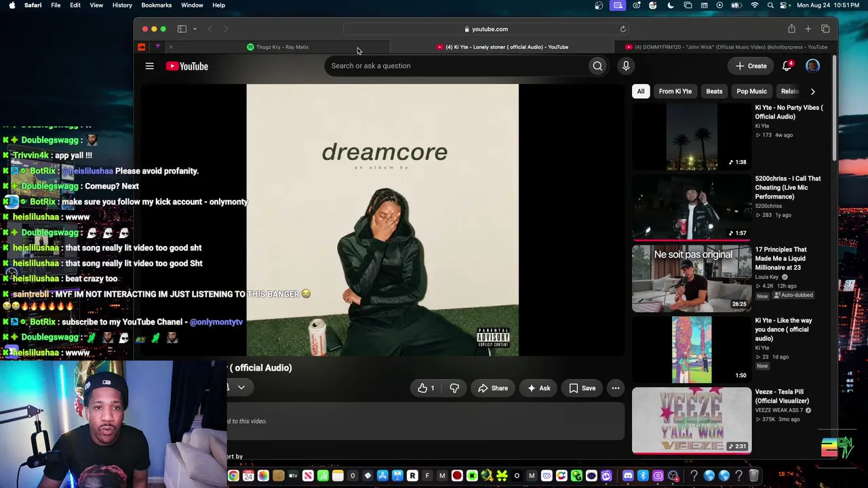Open Bluetooth app in the Dock
868x488 pixels.
point(643,476)
